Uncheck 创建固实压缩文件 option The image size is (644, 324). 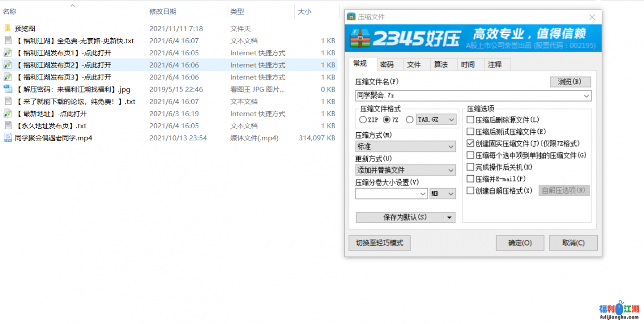(x=470, y=143)
